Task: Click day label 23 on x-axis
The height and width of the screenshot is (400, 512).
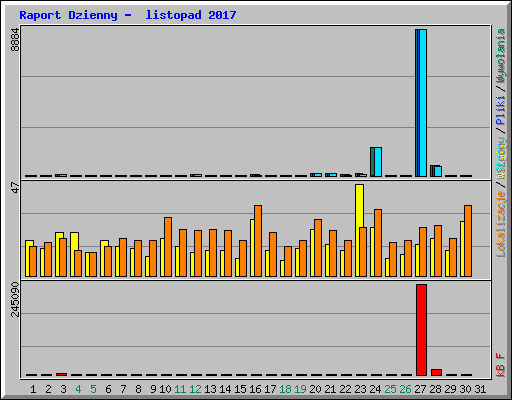Action: 360,389
